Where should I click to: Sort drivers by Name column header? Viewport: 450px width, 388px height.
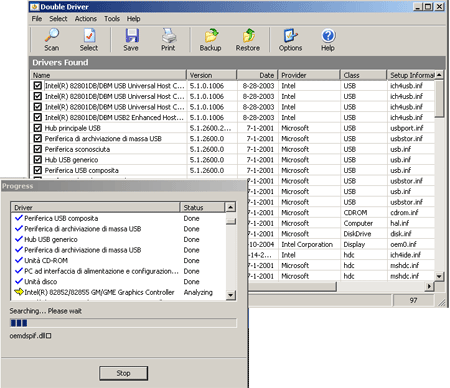click(x=108, y=75)
